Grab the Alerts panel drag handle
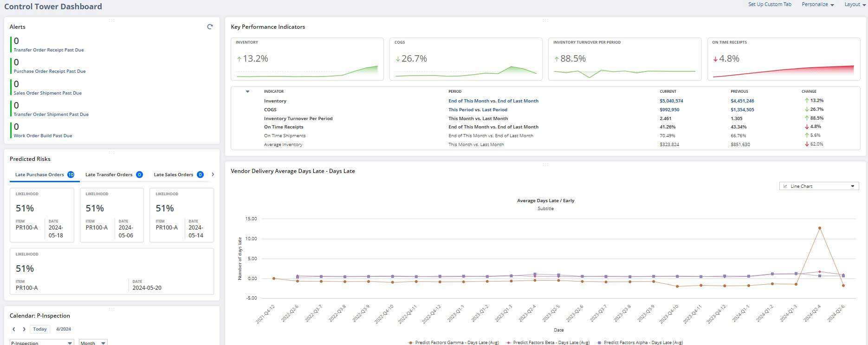Screen dimensions: 868x345 tap(111, 20)
